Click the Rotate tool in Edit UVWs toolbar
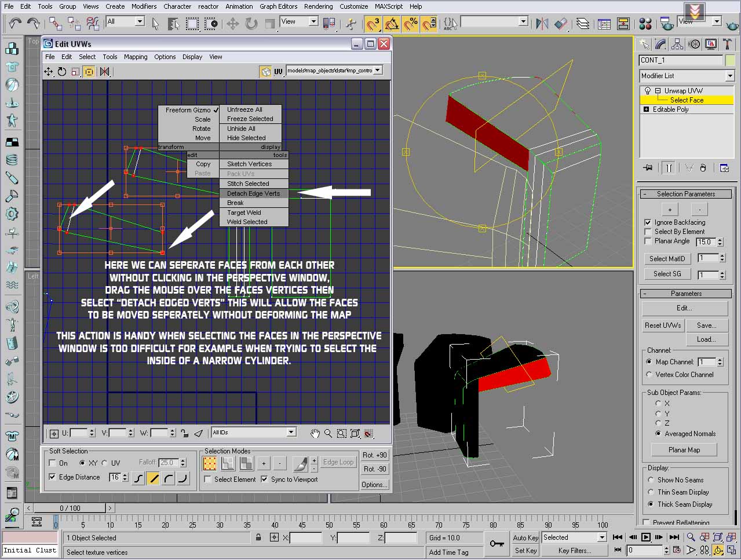The image size is (741, 560). pos(62,72)
